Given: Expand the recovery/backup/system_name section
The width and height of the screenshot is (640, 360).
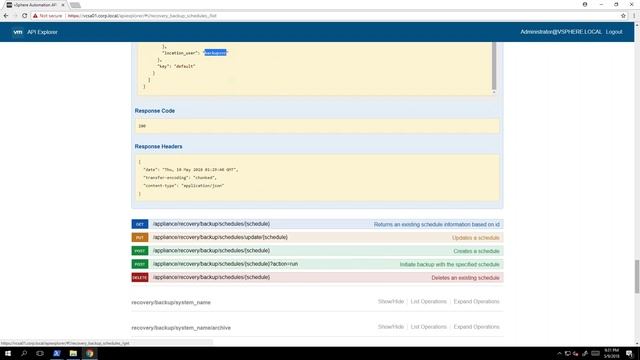Looking at the screenshot, I should point(171,302).
